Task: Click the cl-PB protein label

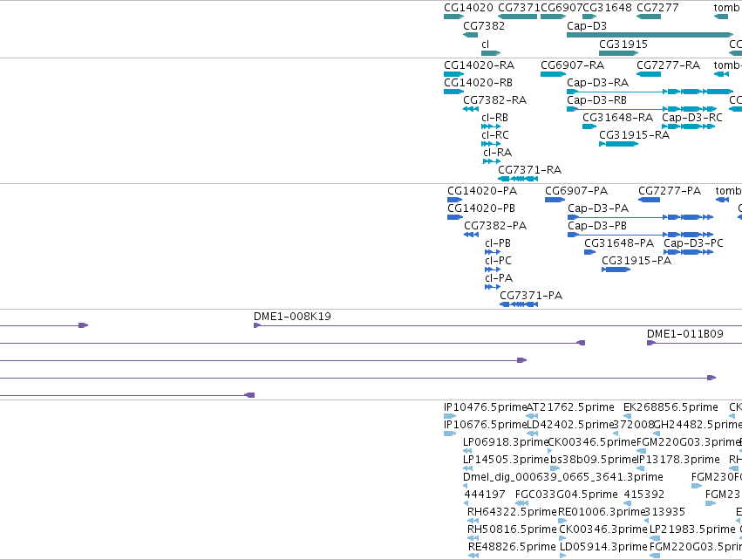Action: point(498,243)
